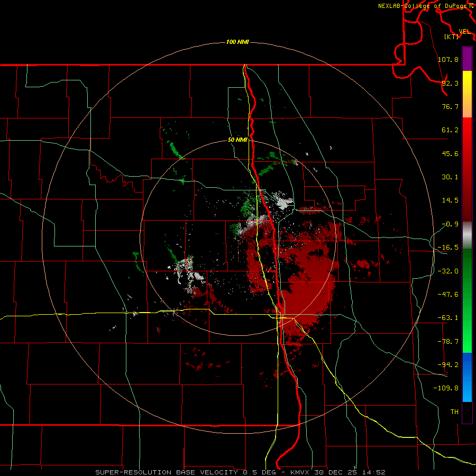Click the -63.1 legend value
Viewport: 476px width, 476px height.
click(x=448, y=318)
